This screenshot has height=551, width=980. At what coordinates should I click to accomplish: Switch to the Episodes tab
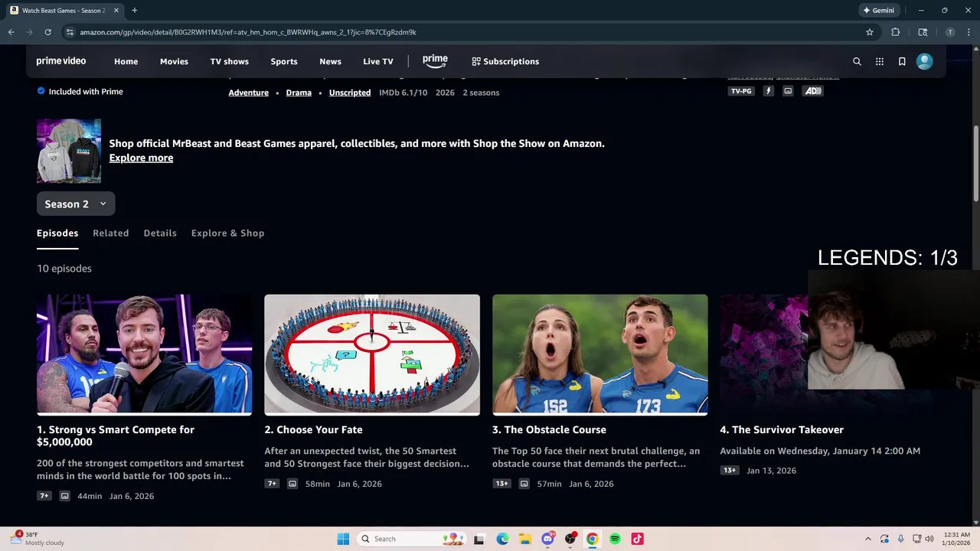[x=57, y=233]
